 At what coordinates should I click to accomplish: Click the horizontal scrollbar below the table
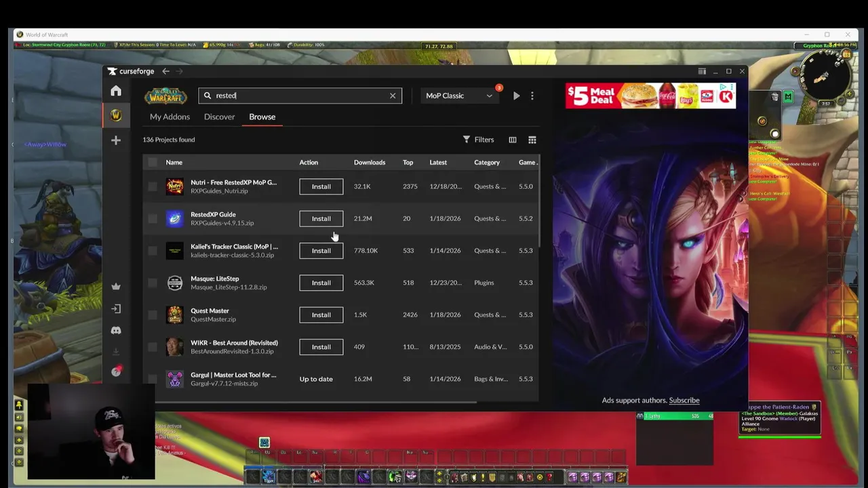tap(315, 402)
